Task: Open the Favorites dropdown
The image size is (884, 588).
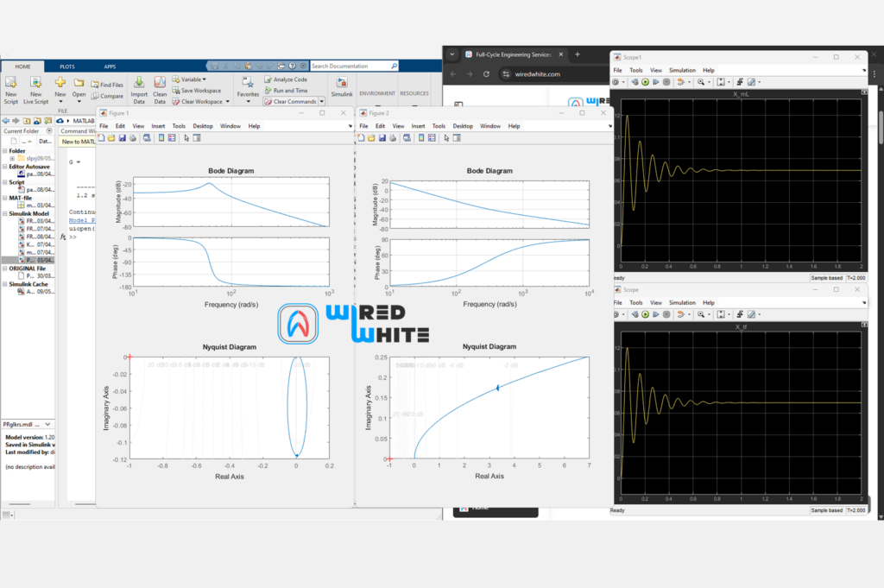Action: (x=248, y=90)
